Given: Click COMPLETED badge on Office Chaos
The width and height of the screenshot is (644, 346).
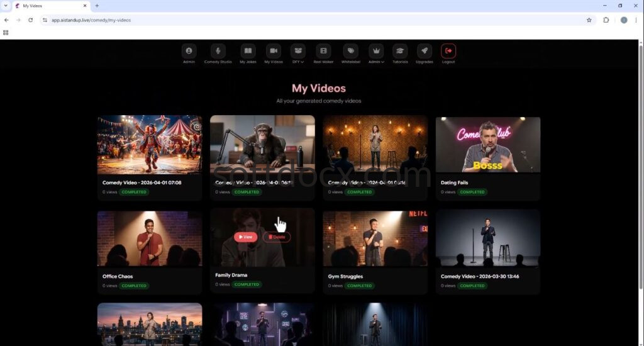Looking at the screenshot, I should pos(134,286).
